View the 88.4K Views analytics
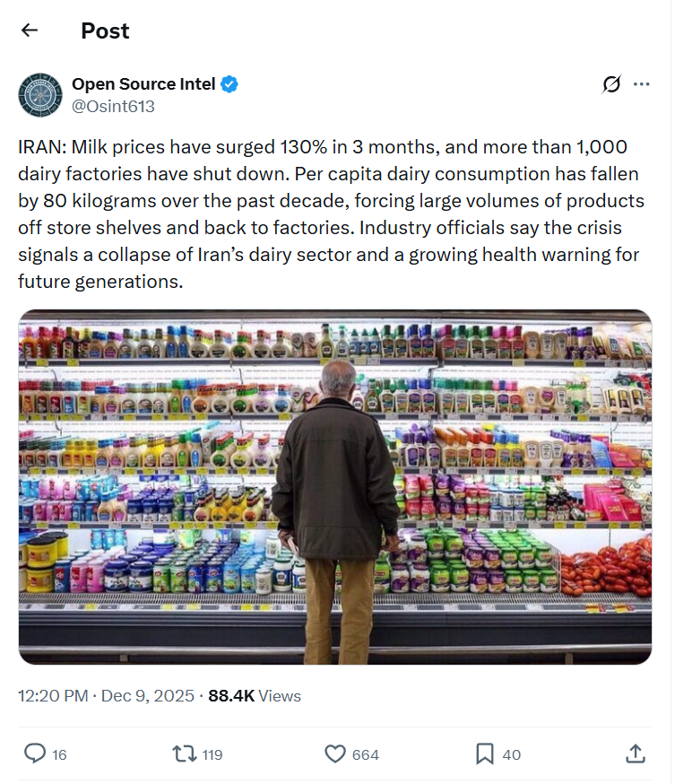The image size is (675, 784). [255, 695]
